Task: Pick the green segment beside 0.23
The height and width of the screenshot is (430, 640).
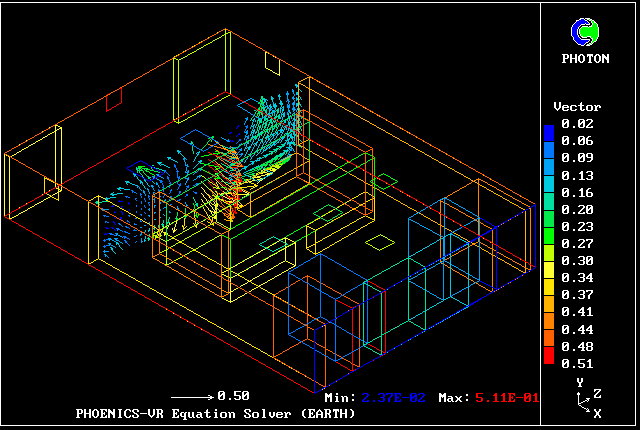Action: point(549,228)
